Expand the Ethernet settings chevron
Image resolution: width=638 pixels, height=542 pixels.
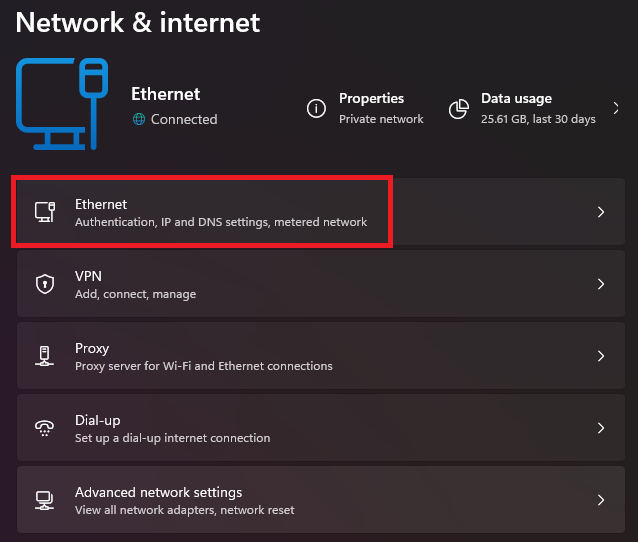coord(601,212)
